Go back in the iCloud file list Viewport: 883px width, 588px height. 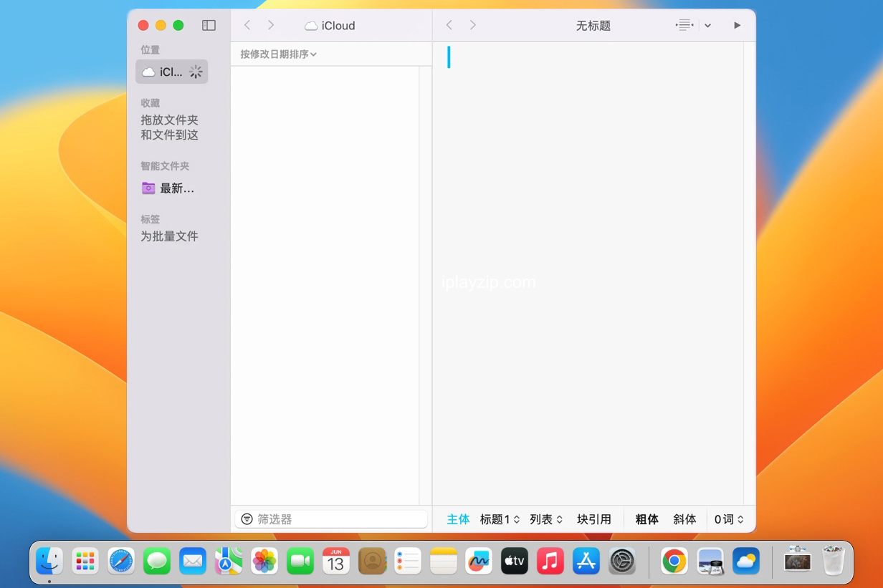pos(247,25)
